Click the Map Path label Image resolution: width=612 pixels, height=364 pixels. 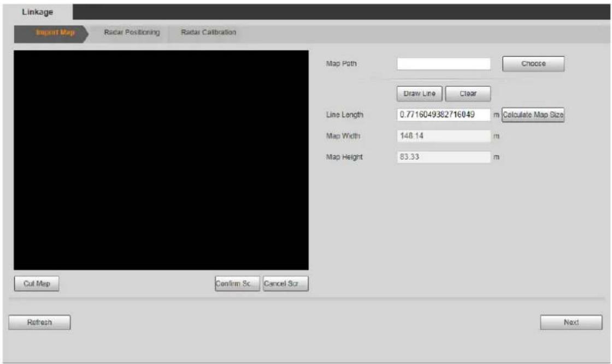coord(341,63)
